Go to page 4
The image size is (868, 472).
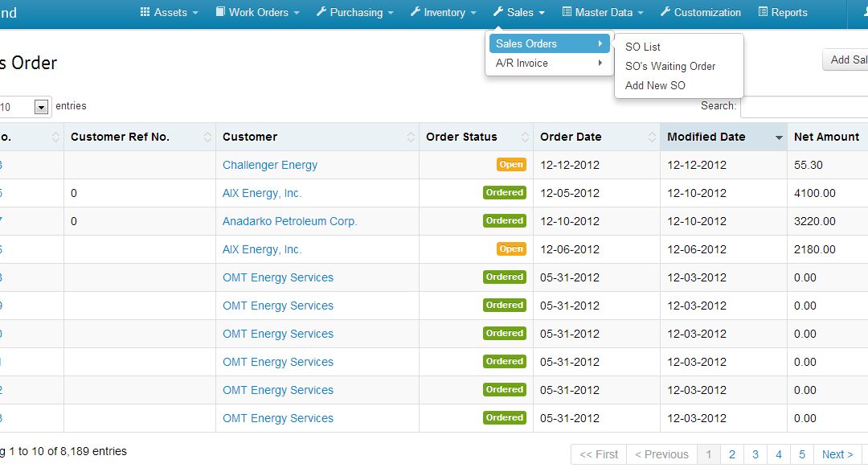[x=778, y=454]
